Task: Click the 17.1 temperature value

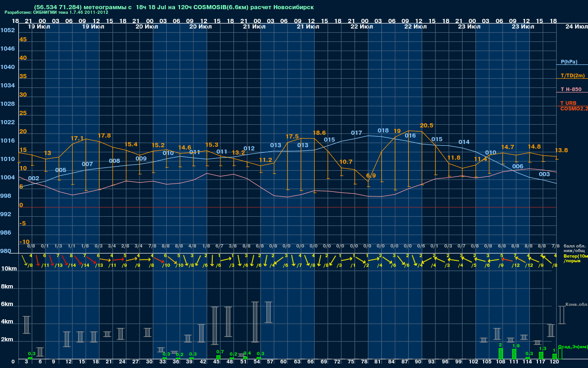Action: (x=77, y=138)
